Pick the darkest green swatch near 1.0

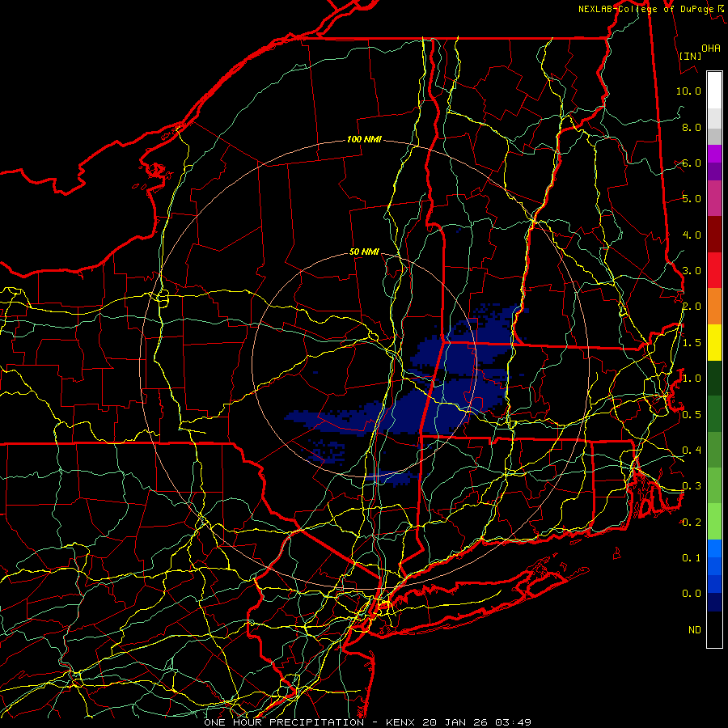[714, 378]
